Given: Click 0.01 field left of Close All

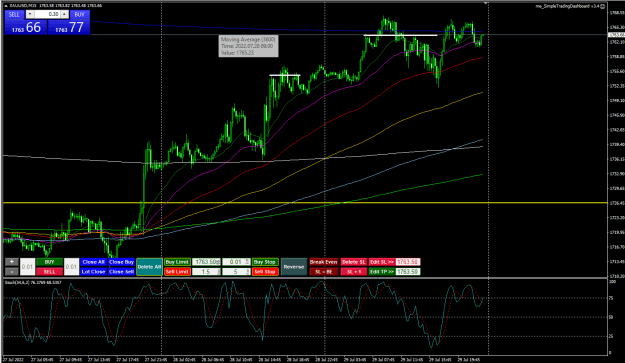Looking at the screenshot, I should click(71, 267).
